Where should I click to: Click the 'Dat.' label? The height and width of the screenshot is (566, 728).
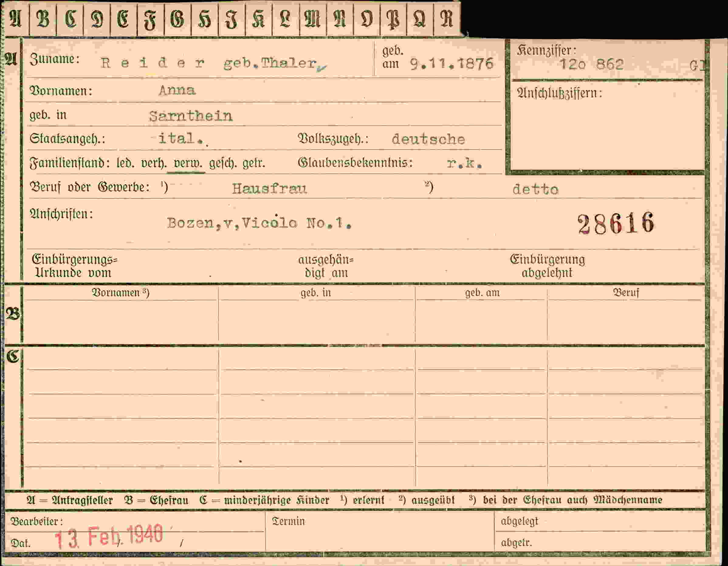point(21,543)
